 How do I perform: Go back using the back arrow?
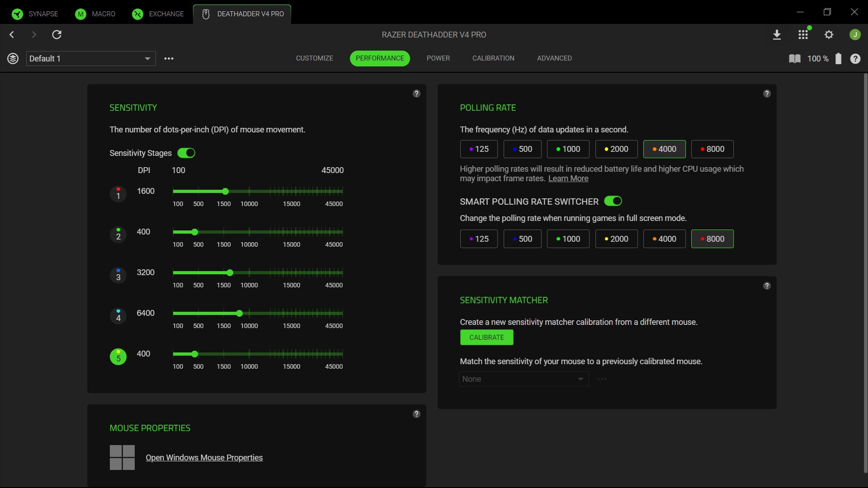12,34
